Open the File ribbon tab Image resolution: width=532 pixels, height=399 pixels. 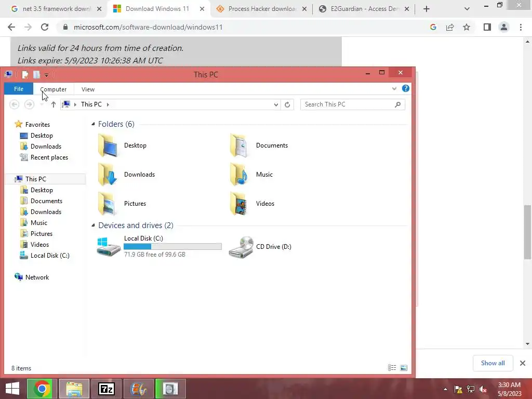[19, 89]
